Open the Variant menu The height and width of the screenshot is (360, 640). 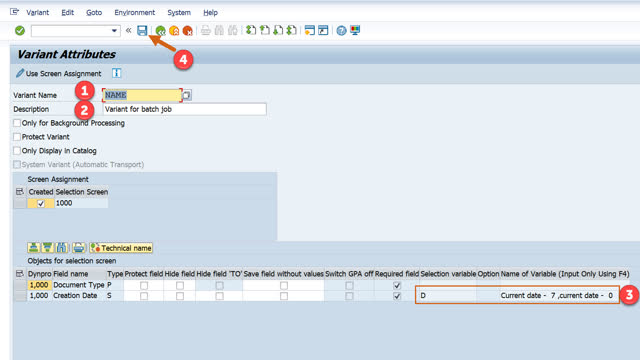point(38,13)
